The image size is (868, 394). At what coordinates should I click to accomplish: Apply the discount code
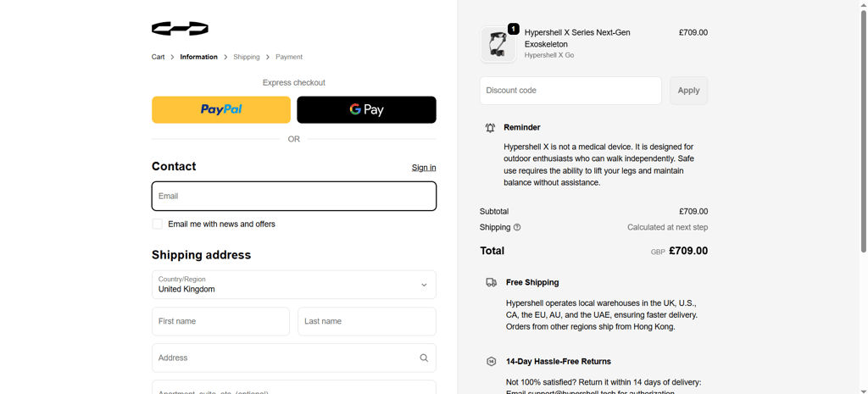(688, 90)
